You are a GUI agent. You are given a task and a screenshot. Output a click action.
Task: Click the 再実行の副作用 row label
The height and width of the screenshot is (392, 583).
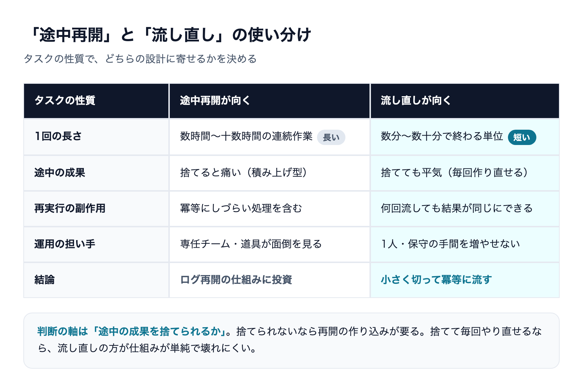tap(97, 209)
